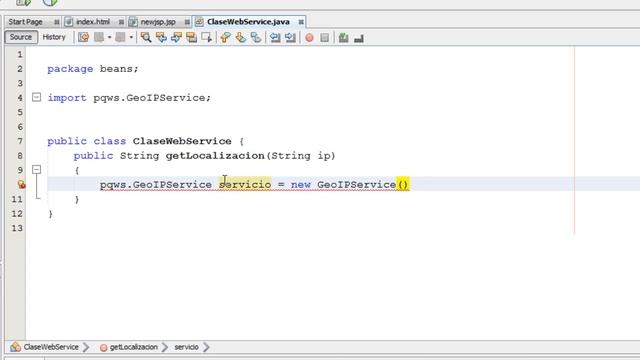Click the class name 'ClaseWebService' on line 7
The height and width of the screenshot is (360, 640).
point(182,141)
